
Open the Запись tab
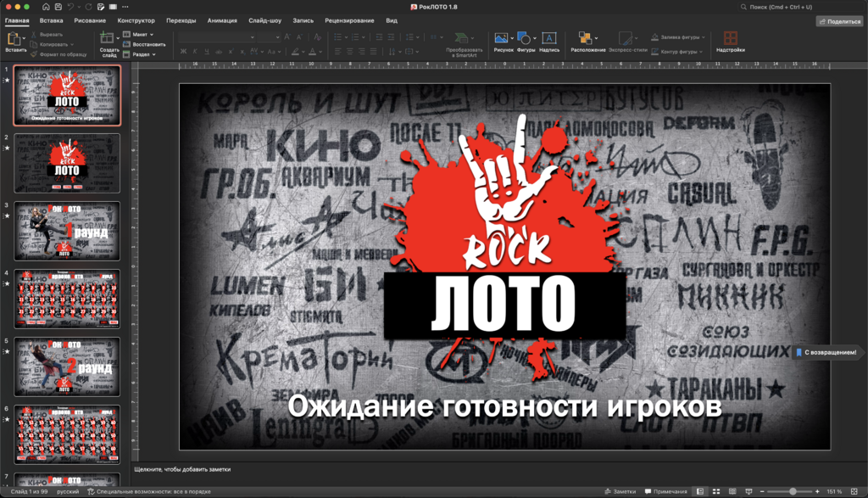303,20
